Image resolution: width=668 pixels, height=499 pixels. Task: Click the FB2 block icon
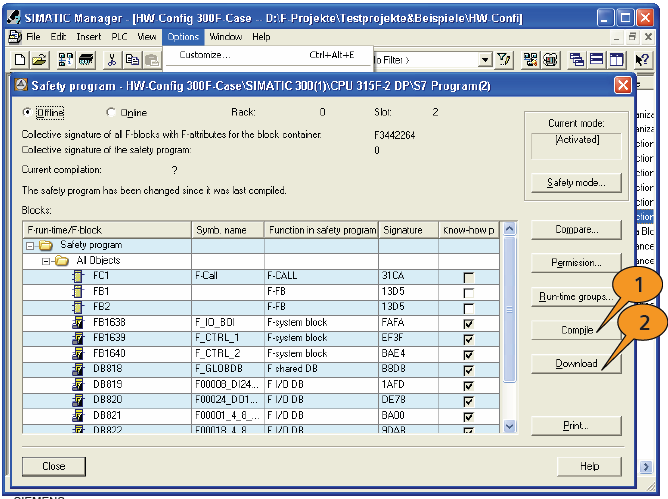tap(78, 307)
